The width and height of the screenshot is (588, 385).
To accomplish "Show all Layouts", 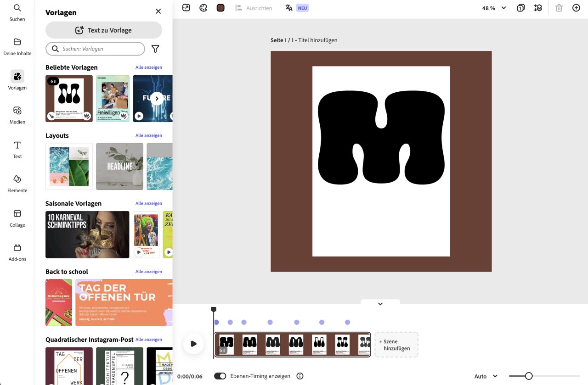I will point(149,135).
